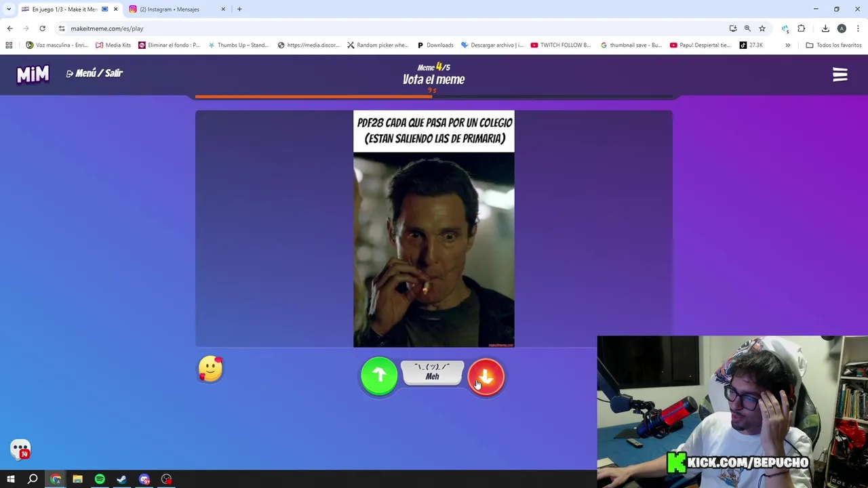868x488 pixels.
Task: Open the hamburger menu at top right
Action: pos(840,75)
